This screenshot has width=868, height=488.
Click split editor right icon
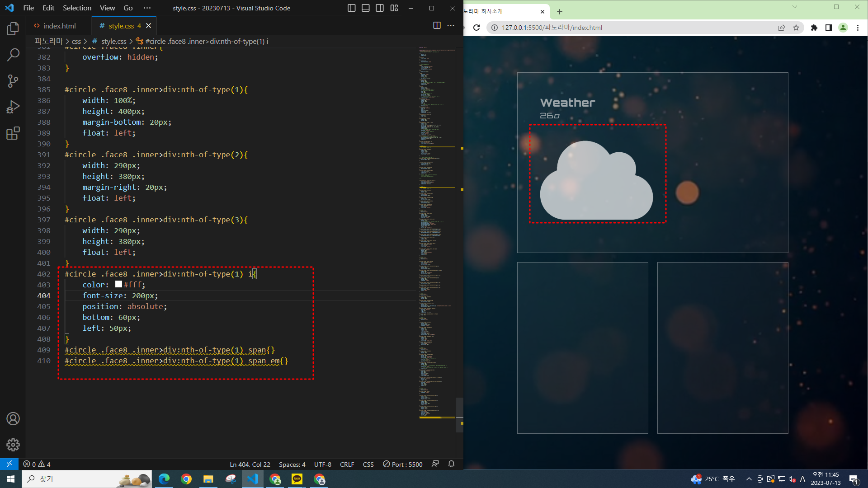coord(437,26)
